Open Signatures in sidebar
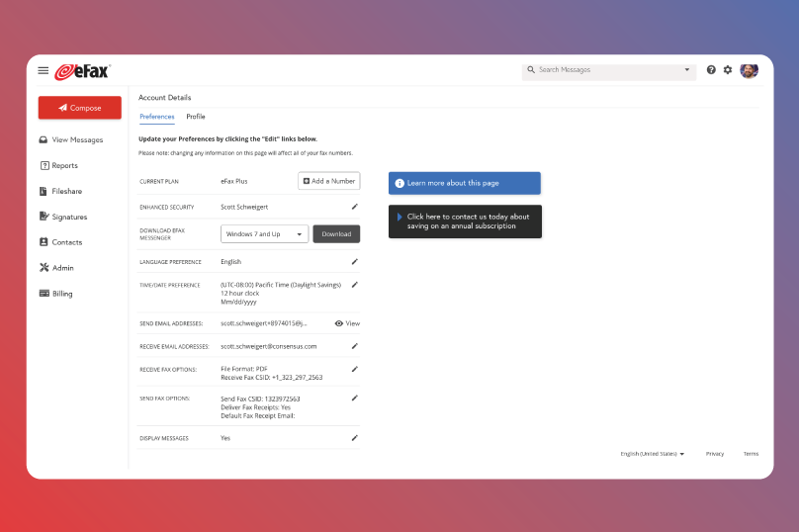This screenshot has width=799, height=532. click(63, 217)
